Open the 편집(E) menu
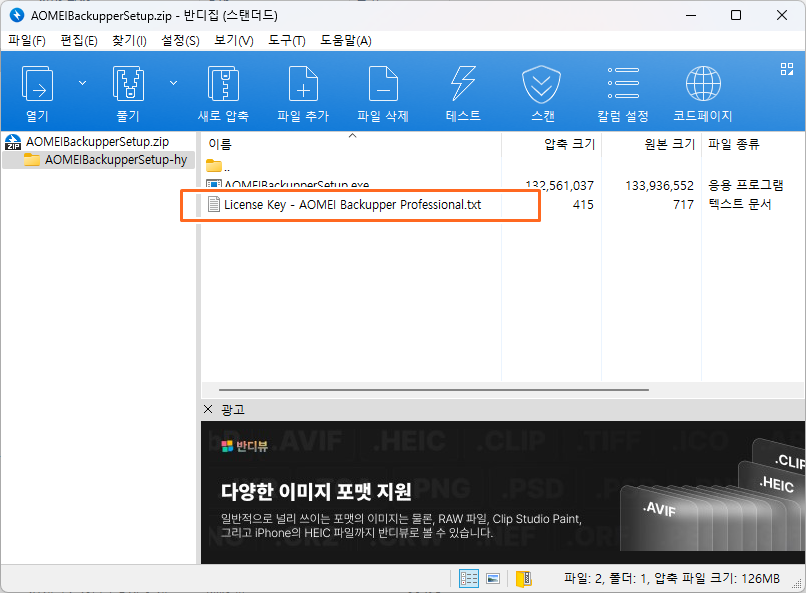 click(x=79, y=41)
